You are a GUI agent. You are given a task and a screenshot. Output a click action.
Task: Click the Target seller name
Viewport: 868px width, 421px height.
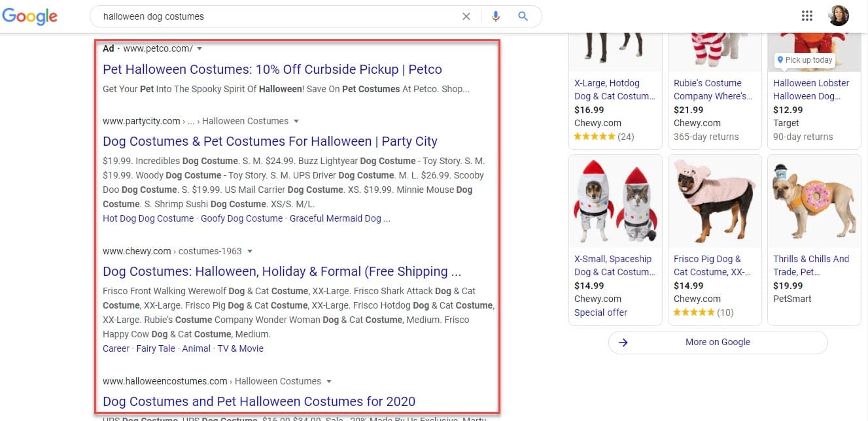(x=786, y=123)
